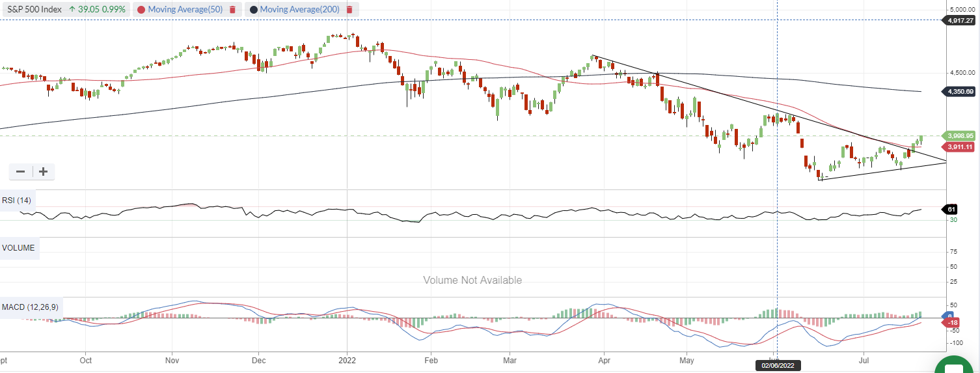980x373 pixels.
Task: Open Moving Average(50) indicator settings
Action: click(x=185, y=10)
